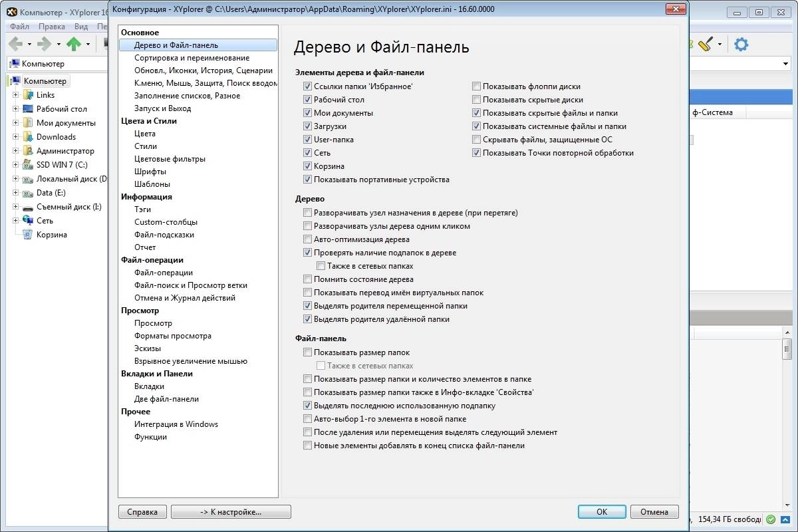Viewport: 798px width, 532px height.
Task: Click the XYplorer app icon in main title bar
Action: coord(12,12)
